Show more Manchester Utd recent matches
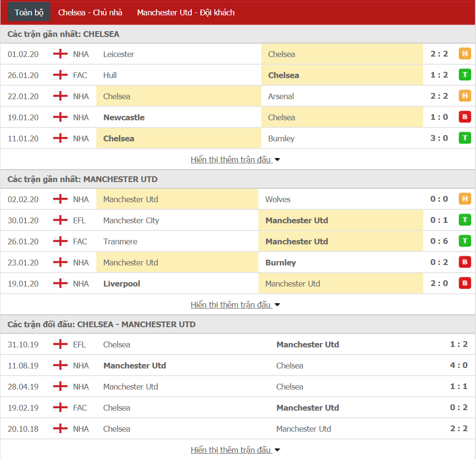The width and height of the screenshot is (476, 459). coord(235,305)
